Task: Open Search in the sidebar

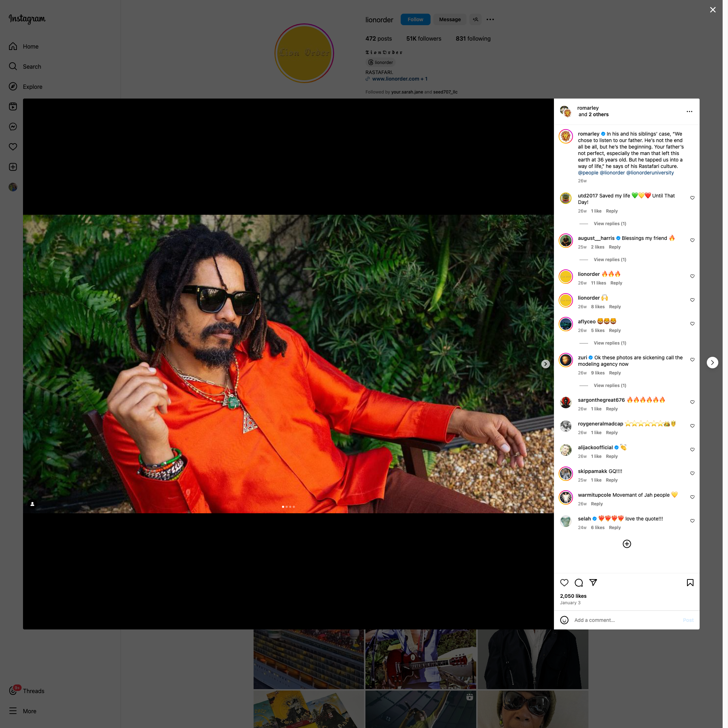Action: point(25,66)
